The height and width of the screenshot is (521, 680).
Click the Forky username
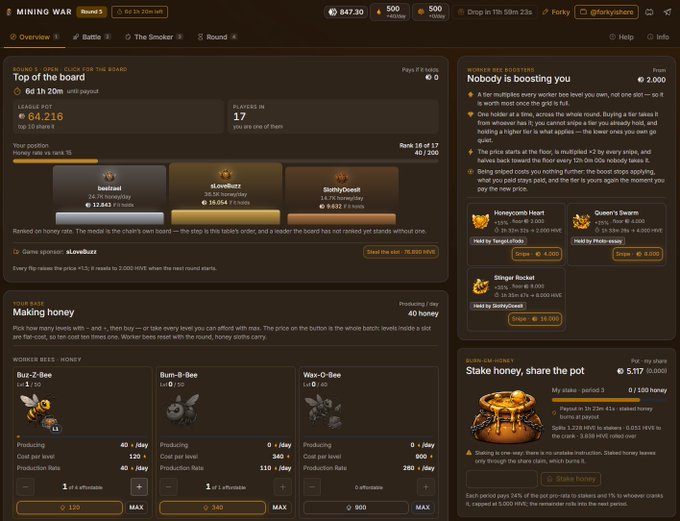click(x=560, y=12)
